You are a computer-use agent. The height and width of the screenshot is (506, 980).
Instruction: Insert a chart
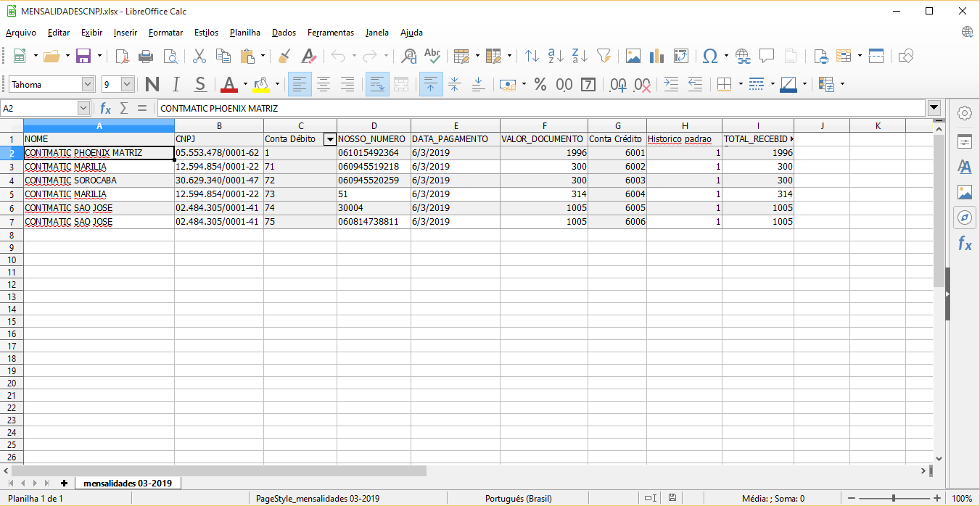tap(657, 56)
